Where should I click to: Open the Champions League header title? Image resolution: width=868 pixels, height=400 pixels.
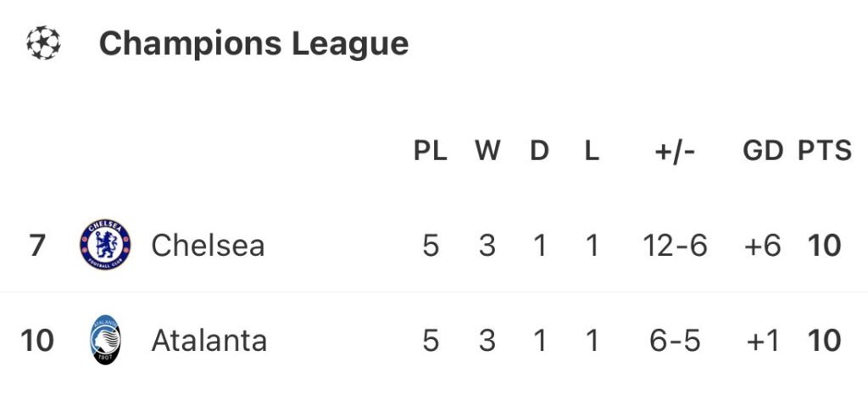(253, 43)
